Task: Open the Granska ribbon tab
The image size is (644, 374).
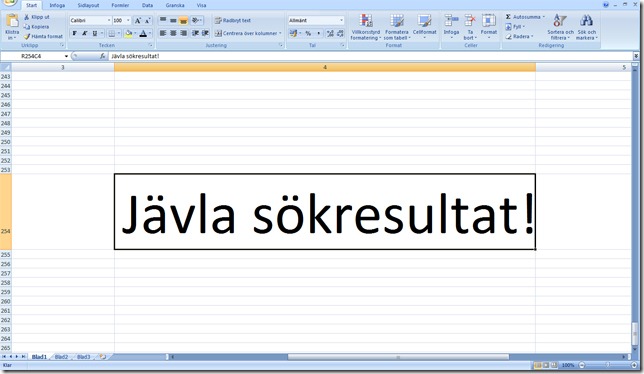Action: pyautogui.click(x=175, y=5)
